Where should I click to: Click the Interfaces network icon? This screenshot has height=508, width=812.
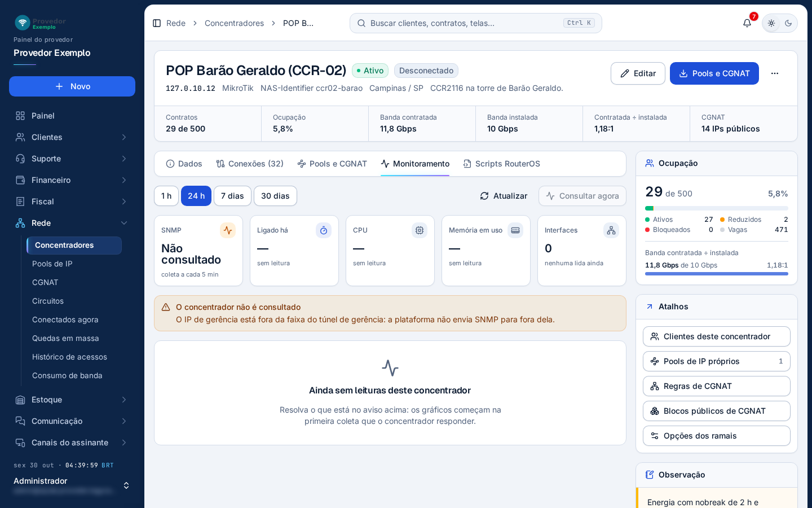(x=611, y=230)
